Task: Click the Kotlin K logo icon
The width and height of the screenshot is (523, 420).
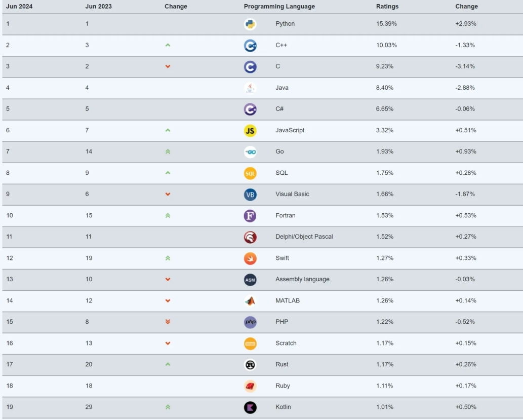Action: coord(250,407)
